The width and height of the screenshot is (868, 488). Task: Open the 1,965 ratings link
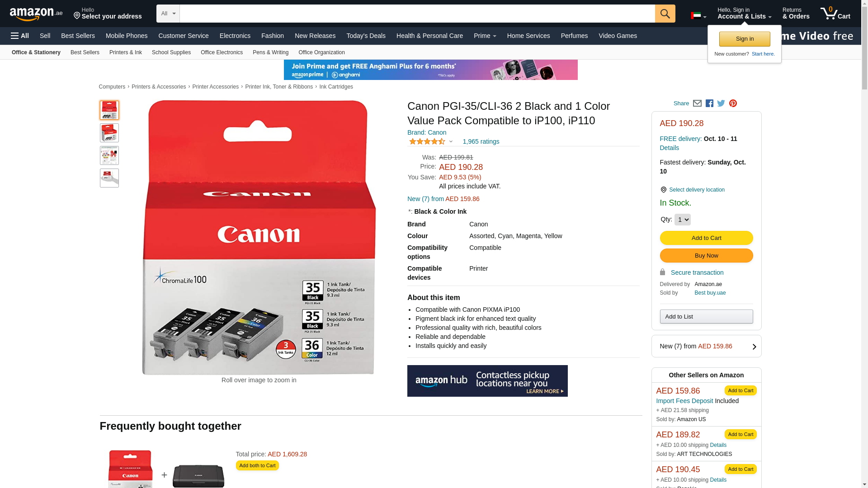click(x=481, y=141)
